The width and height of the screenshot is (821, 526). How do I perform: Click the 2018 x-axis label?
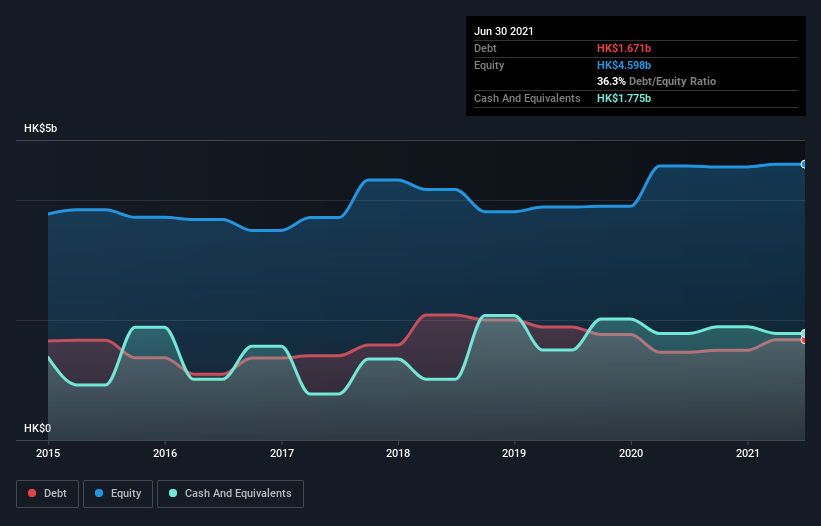point(398,453)
